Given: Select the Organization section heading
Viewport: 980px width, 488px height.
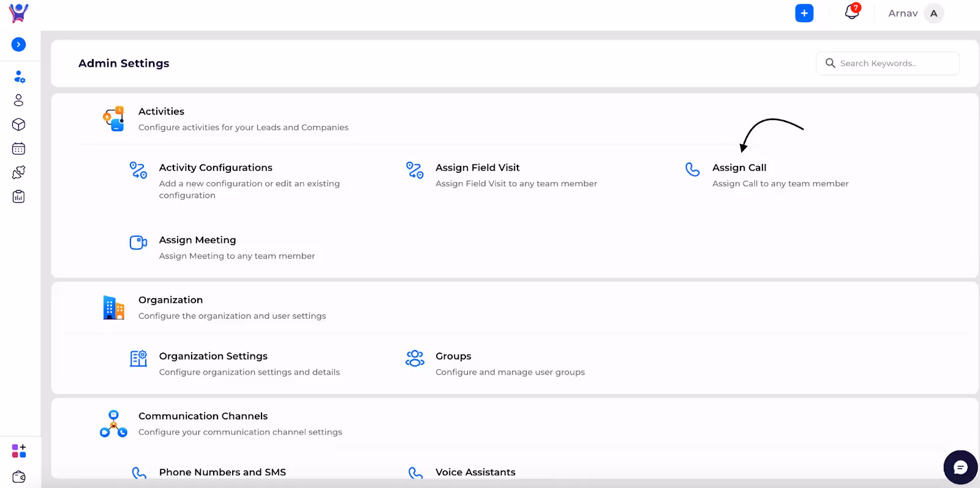Looking at the screenshot, I should [x=170, y=300].
